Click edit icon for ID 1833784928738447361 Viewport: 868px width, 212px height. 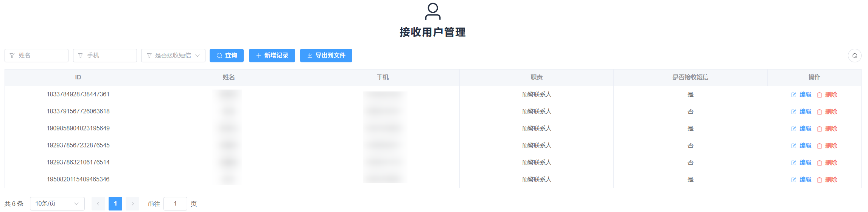coord(794,95)
